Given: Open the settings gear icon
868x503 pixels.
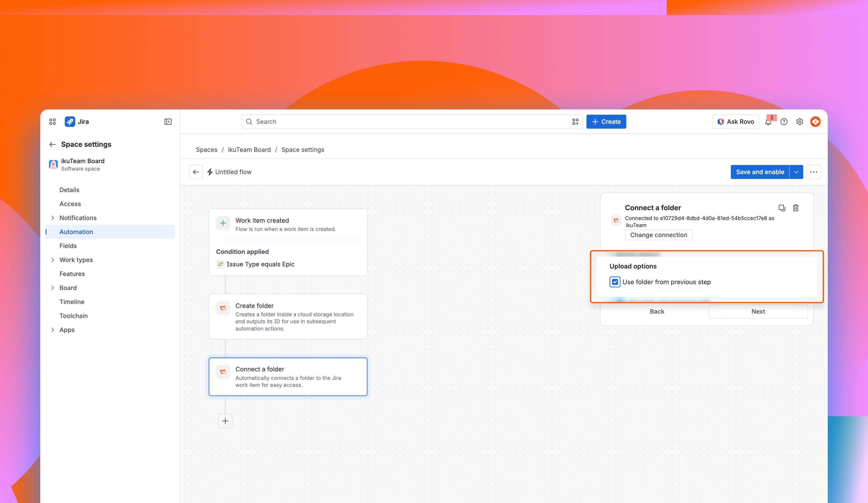Looking at the screenshot, I should pyautogui.click(x=799, y=122).
